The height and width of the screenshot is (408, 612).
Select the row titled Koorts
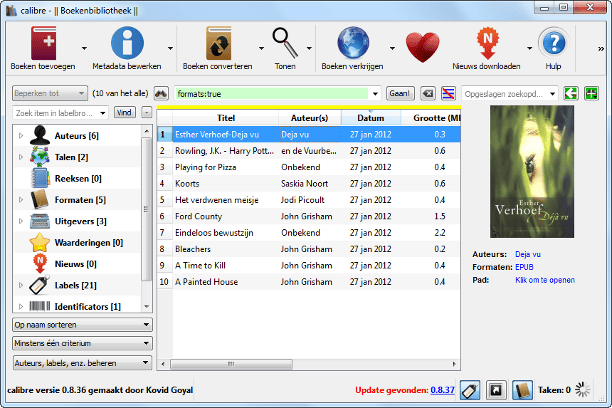(308, 184)
